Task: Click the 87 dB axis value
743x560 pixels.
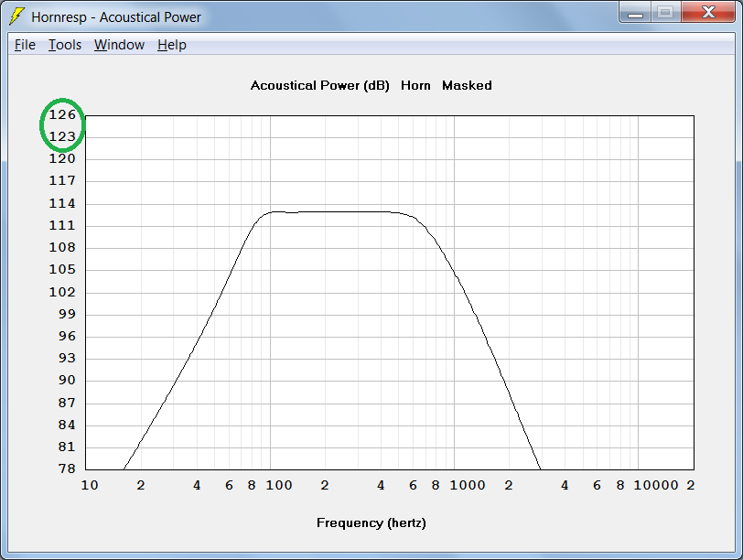Action: click(67, 403)
